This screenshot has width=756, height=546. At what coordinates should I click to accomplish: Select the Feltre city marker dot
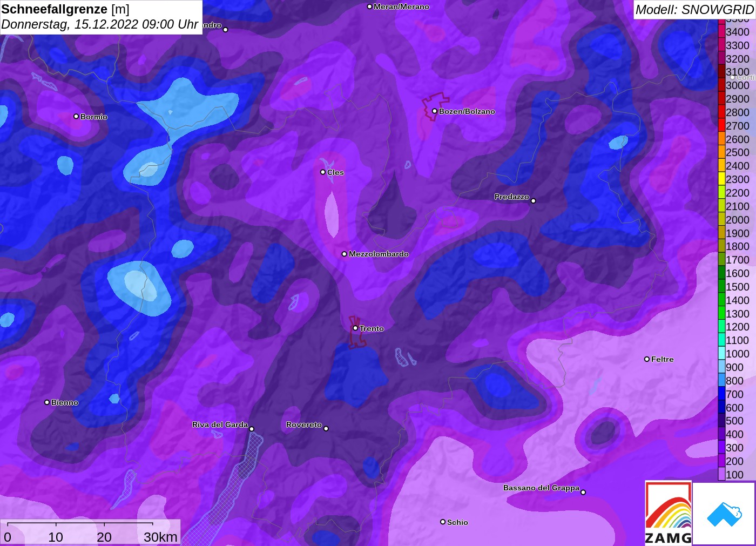647,359
